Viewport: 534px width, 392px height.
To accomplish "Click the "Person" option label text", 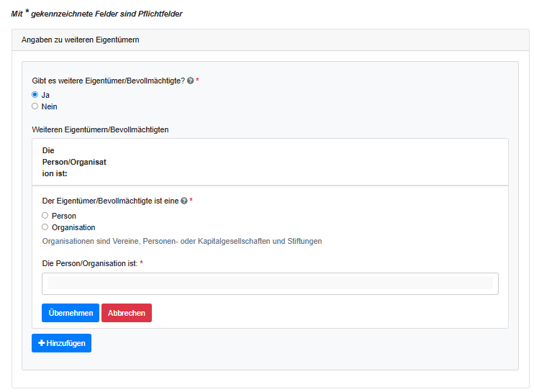I will pyautogui.click(x=64, y=216).
